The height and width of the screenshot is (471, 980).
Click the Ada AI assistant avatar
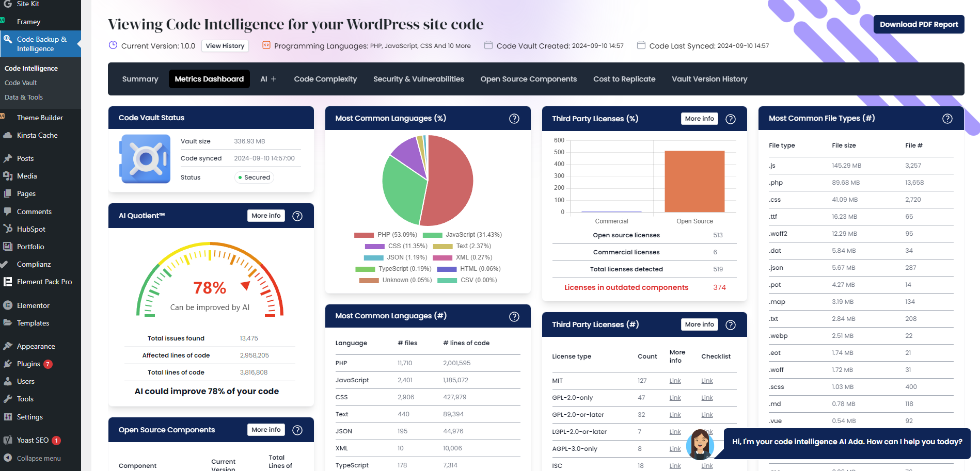pyautogui.click(x=700, y=444)
